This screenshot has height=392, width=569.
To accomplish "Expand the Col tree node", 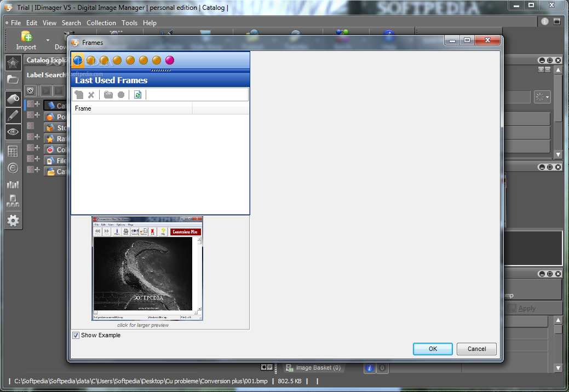I will pos(37,147).
